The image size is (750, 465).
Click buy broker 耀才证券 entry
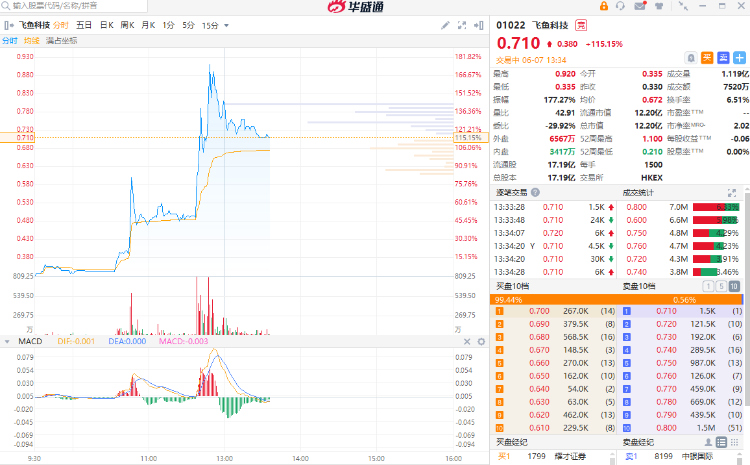coord(570,456)
